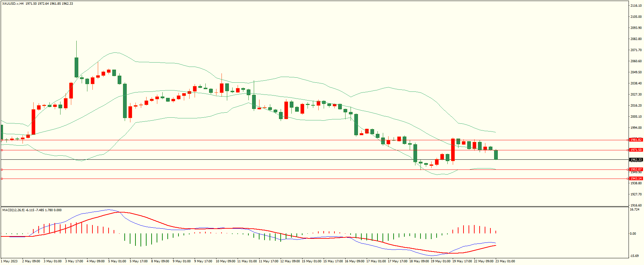
Task: Click the 9 May 17:00 time label
Action: click(203, 261)
